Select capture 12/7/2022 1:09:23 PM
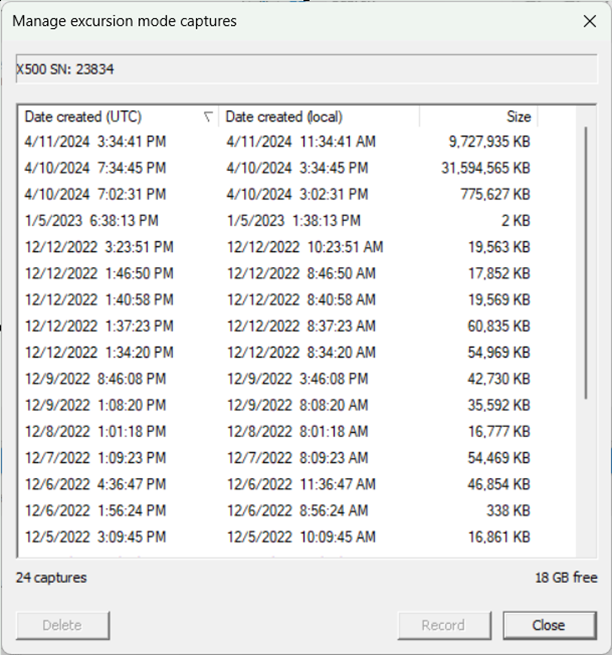The width and height of the screenshot is (612, 655). coord(95,458)
